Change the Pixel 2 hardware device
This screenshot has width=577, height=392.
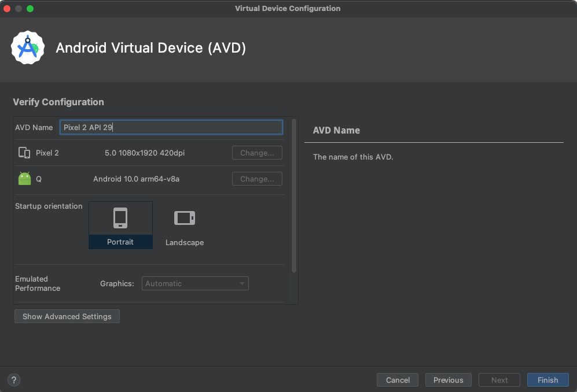[x=257, y=153]
